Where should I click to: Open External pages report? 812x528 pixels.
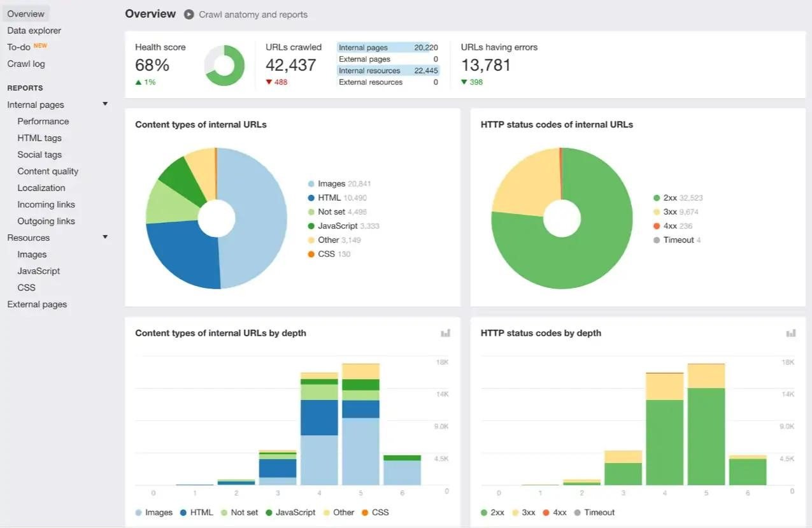[x=37, y=304]
